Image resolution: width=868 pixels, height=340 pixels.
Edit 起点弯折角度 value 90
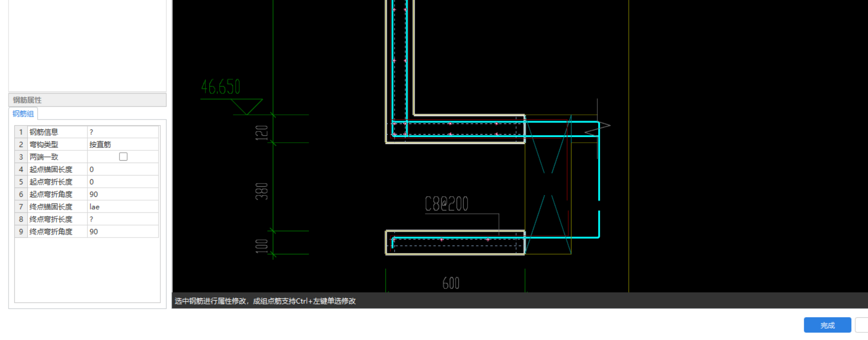[123, 194]
